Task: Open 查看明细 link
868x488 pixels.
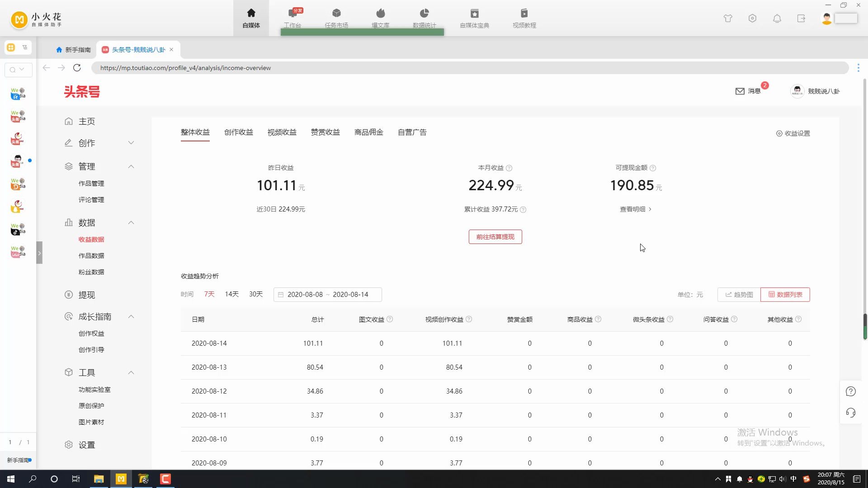Action: click(x=636, y=209)
